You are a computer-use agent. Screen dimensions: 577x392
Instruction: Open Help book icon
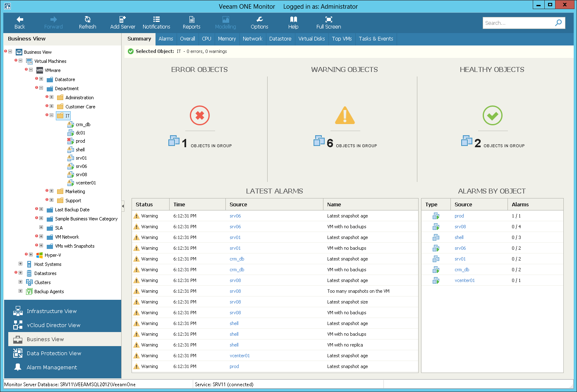point(293,19)
